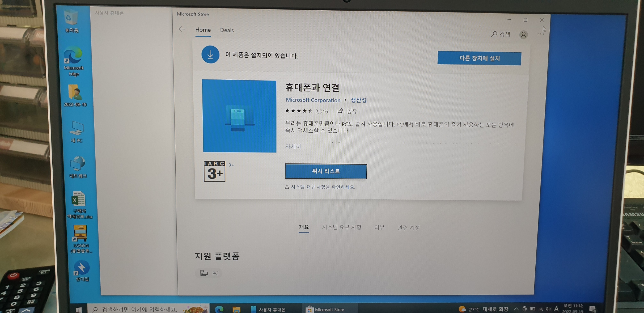Viewport: 644px width, 313px height.
Task: Open the Home tab
Action: click(203, 30)
